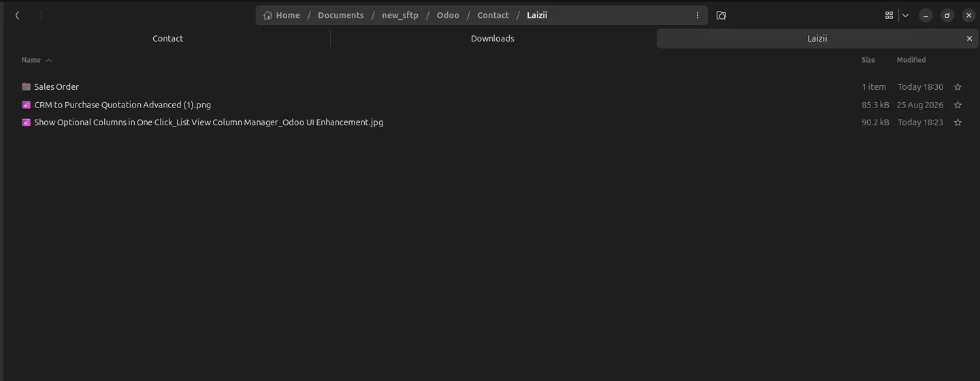Image resolution: width=980 pixels, height=381 pixels.
Task: Star the Sales Order folder
Action: [x=958, y=87]
